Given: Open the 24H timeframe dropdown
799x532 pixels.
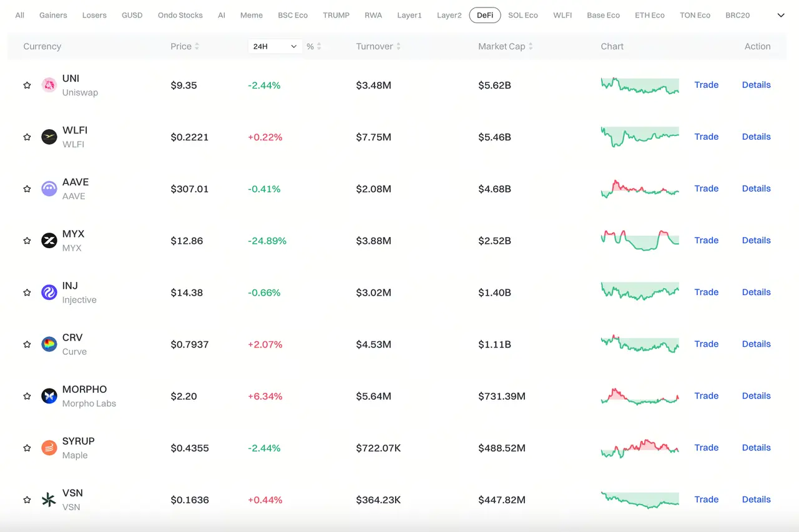Looking at the screenshot, I should coord(275,46).
